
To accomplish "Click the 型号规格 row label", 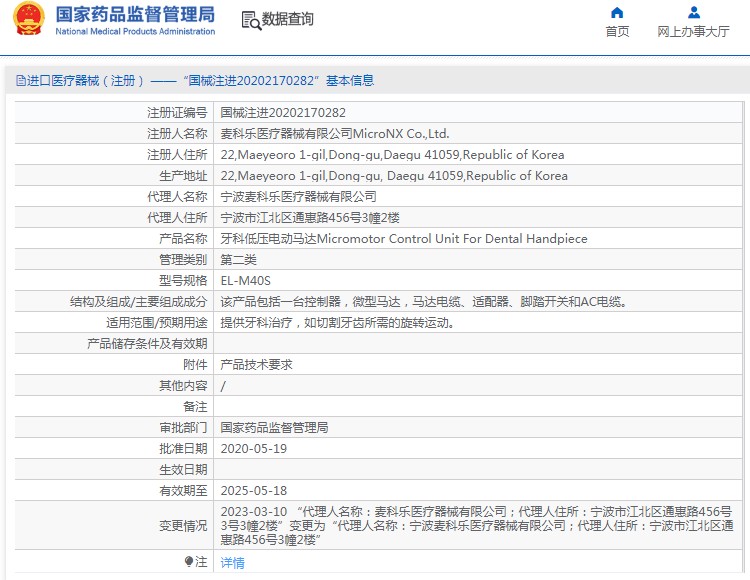I will point(183,281).
